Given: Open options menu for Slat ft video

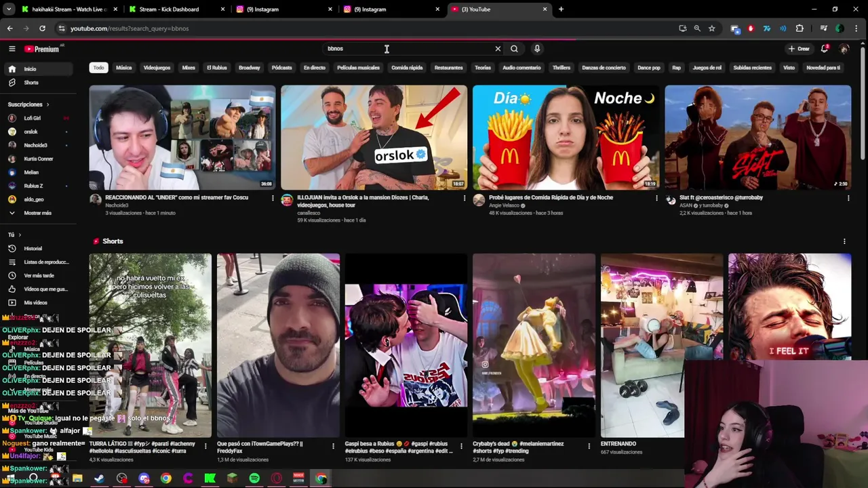Looking at the screenshot, I should (848, 198).
